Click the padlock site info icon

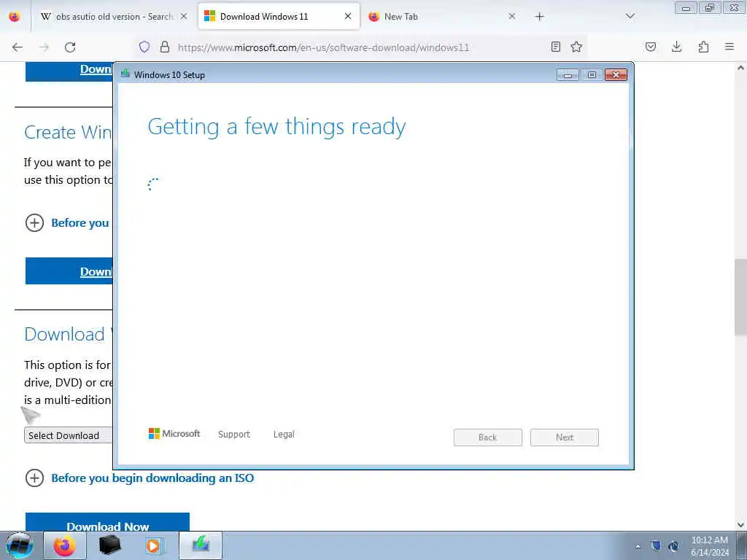[x=165, y=47]
